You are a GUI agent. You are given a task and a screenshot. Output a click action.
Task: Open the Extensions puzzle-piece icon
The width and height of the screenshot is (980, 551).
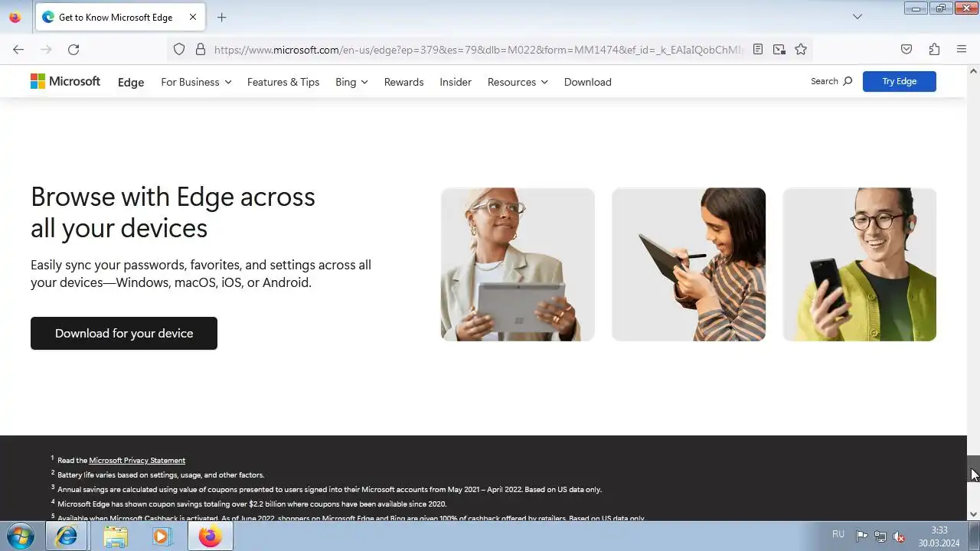pos(934,49)
